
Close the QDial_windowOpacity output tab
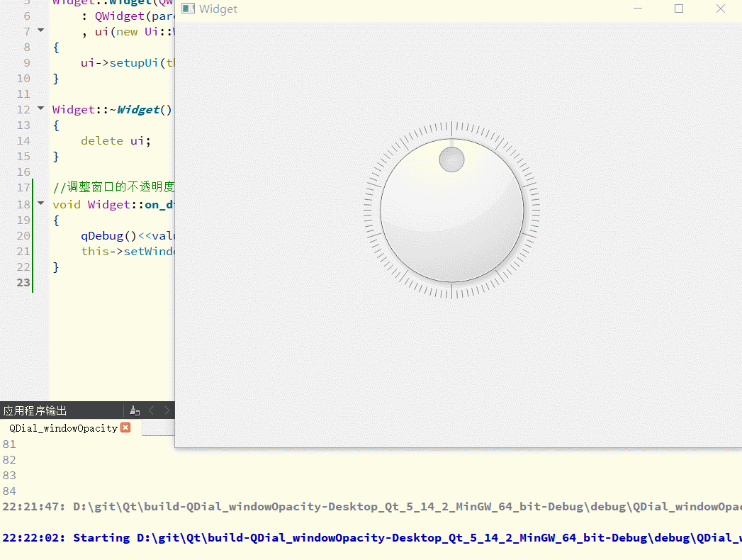125,427
